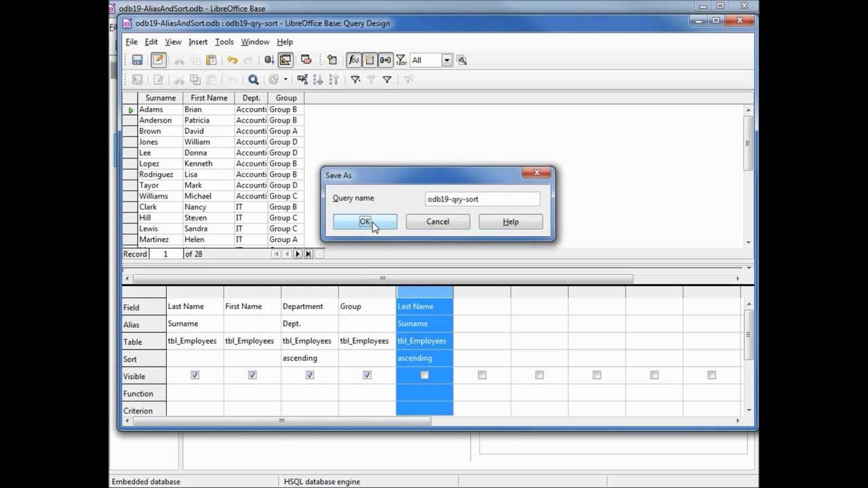Image resolution: width=868 pixels, height=488 pixels.
Task: Check Visible for the highlighted Last Name column
Action: 425,375
